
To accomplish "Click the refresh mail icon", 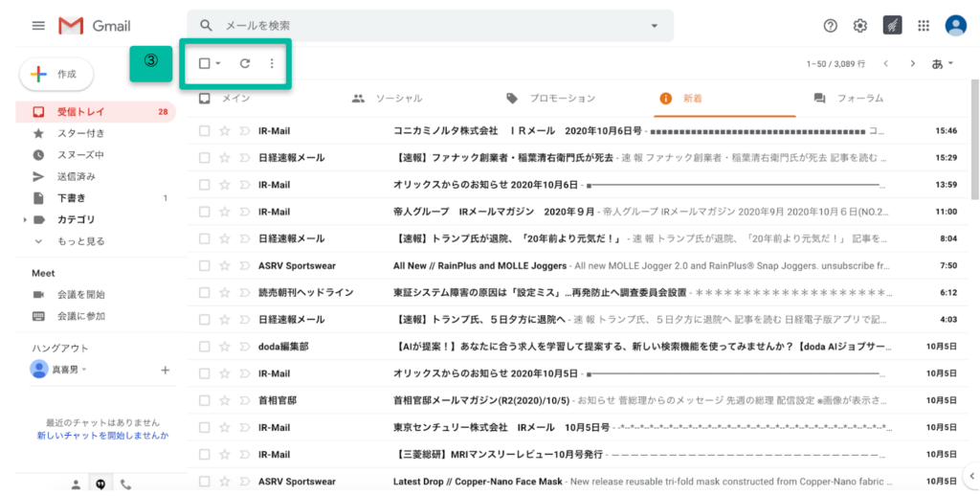I will click(x=245, y=64).
